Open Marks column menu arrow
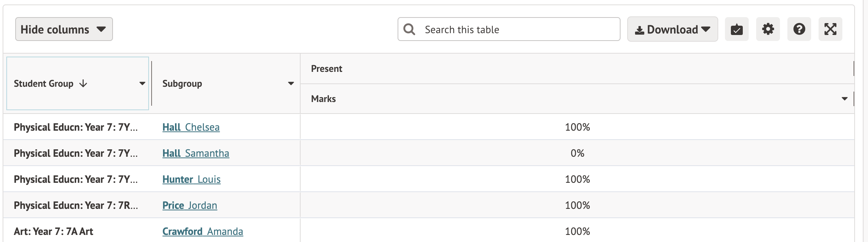This screenshot has height=242, width=868. click(x=845, y=99)
